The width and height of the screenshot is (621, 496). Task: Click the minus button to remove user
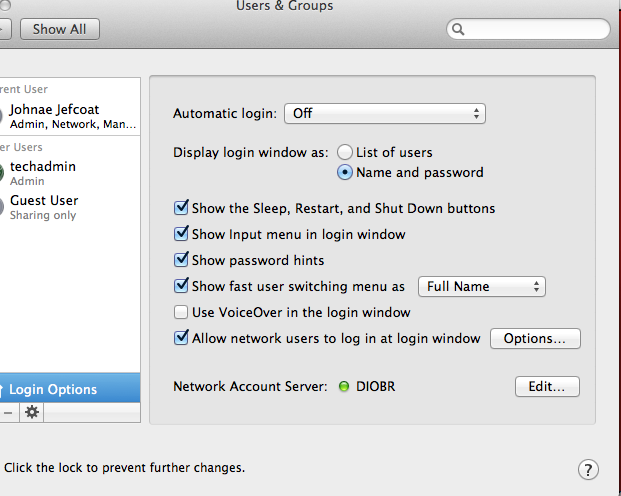tap(8, 412)
